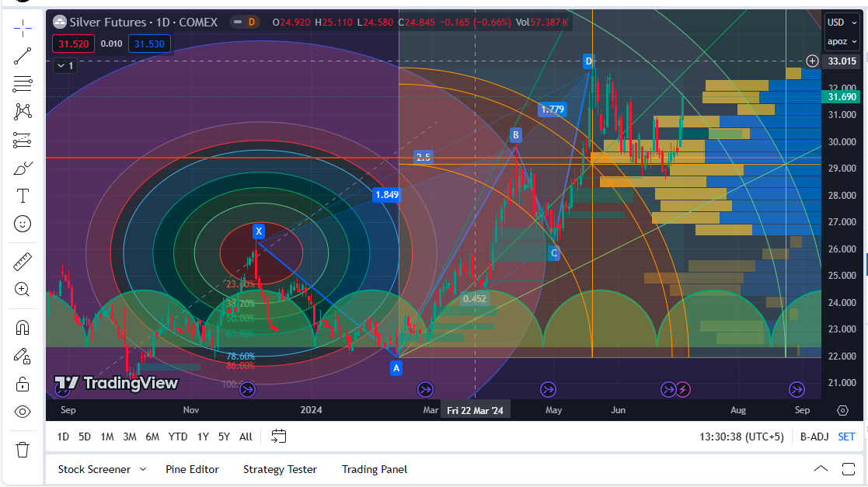Select the XABCD pattern tool

23,112
